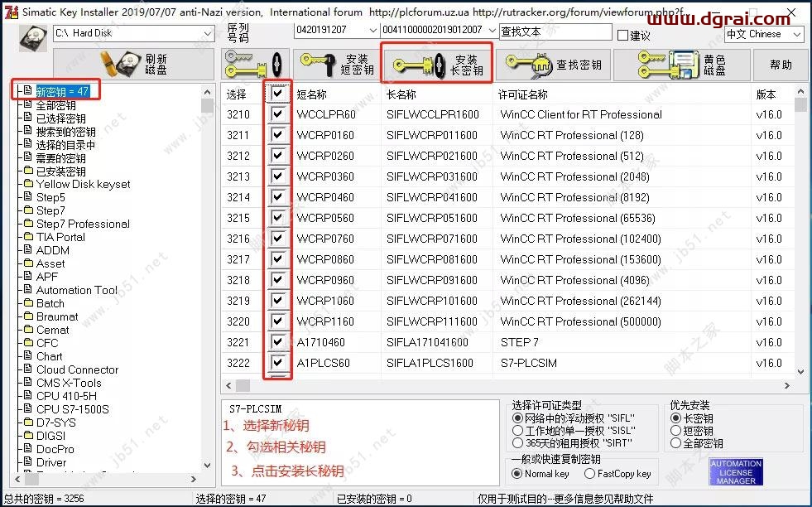Open the Yellow Disk keyset folder
The height and width of the screenshot is (507, 812).
[x=83, y=184]
